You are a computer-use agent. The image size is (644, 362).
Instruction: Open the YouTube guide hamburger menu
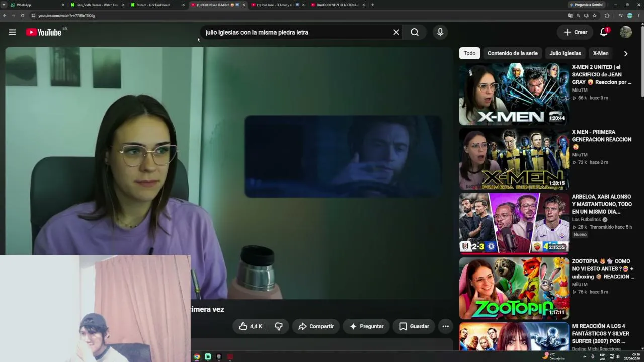pos(13,32)
